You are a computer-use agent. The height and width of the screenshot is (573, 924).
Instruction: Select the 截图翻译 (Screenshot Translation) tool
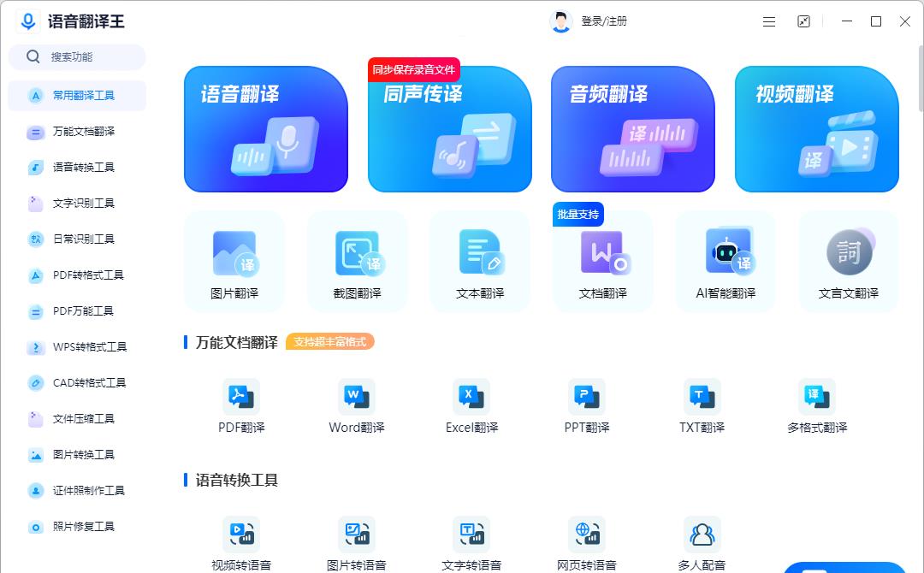point(357,261)
